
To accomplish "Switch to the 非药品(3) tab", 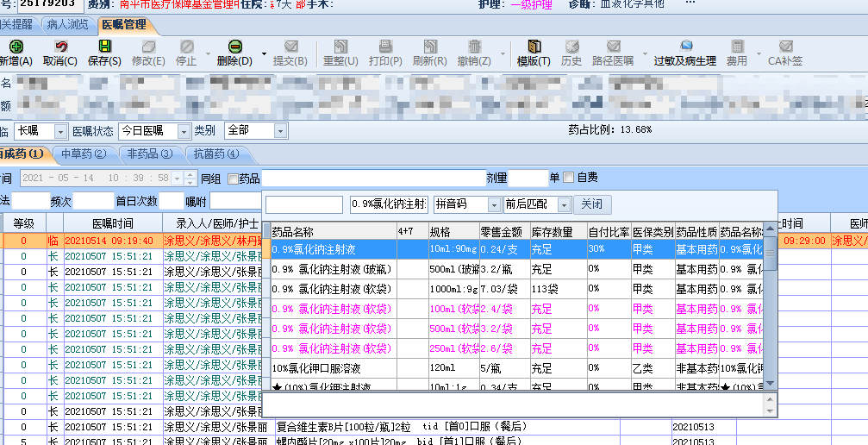I will pos(149,154).
